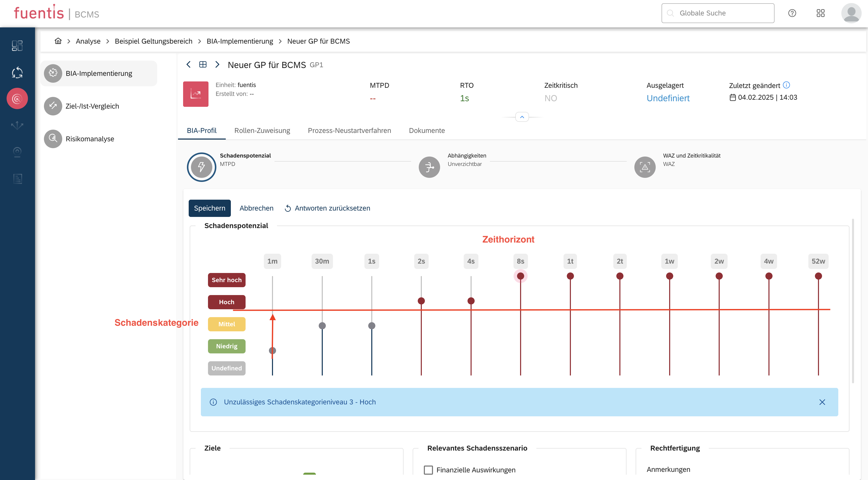
Task: Go to next process with right chevron
Action: tap(217, 65)
